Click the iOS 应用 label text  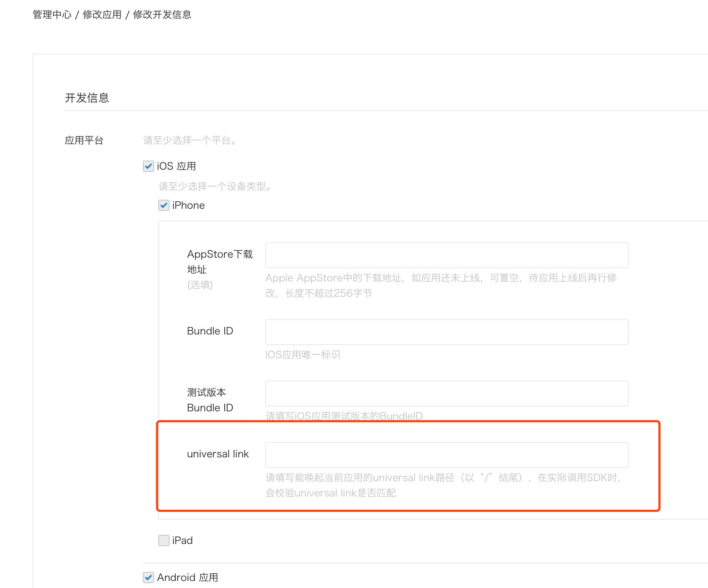tap(176, 166)
